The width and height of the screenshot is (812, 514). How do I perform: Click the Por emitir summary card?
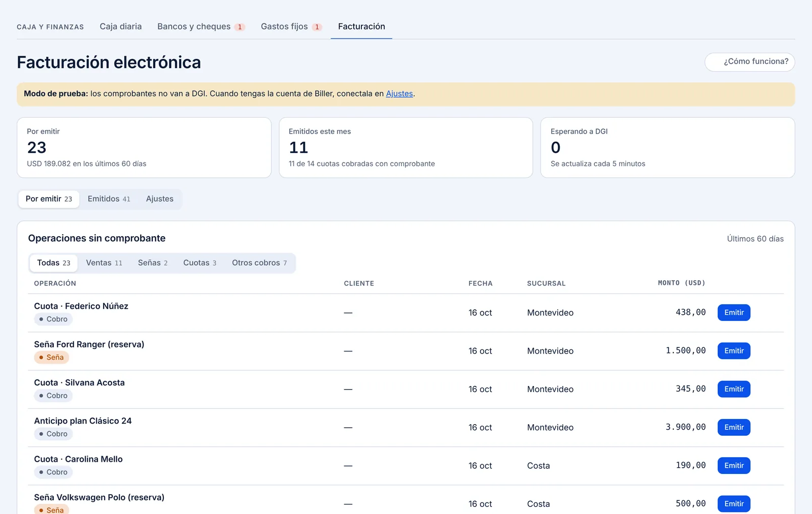[144, 148]
